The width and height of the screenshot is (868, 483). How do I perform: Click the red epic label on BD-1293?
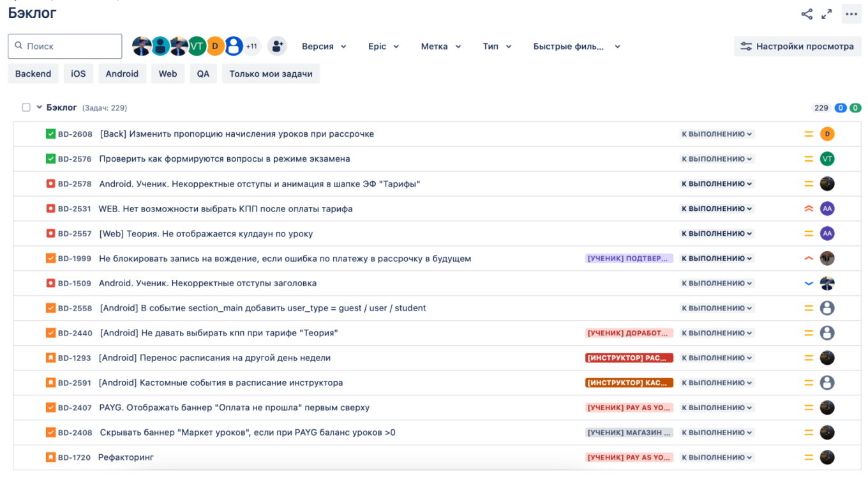click(x=629, y=358)
